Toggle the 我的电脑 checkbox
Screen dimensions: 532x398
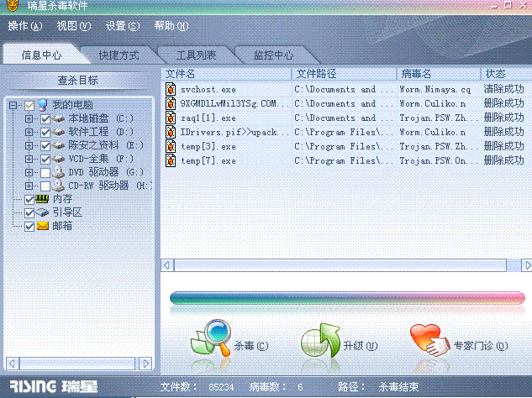click(29, 106)
